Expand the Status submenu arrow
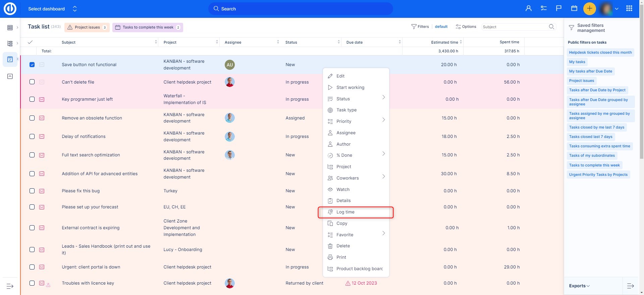This screenshot has width=644, height=295. [383, 98]
